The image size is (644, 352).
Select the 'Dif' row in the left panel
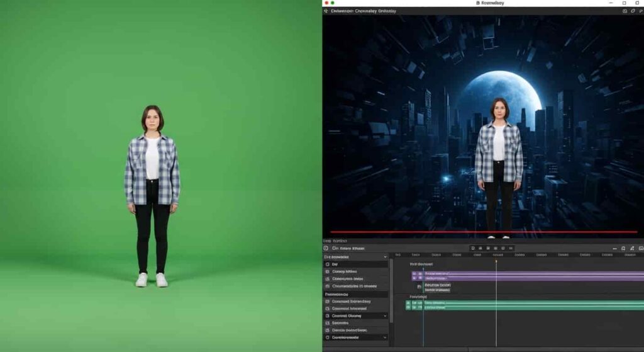(x=356, y=264)
